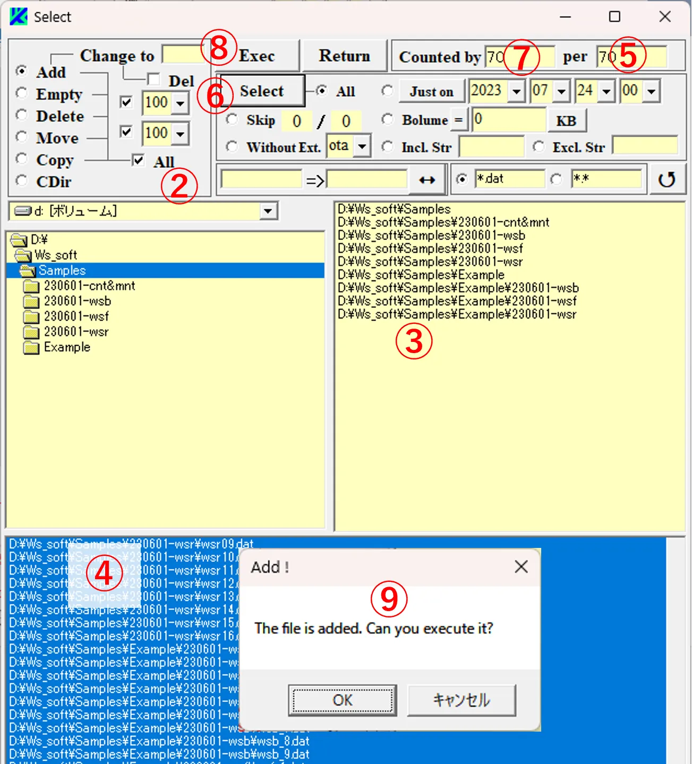
Task: Select the CDir radio option
Action: [21, 181]
